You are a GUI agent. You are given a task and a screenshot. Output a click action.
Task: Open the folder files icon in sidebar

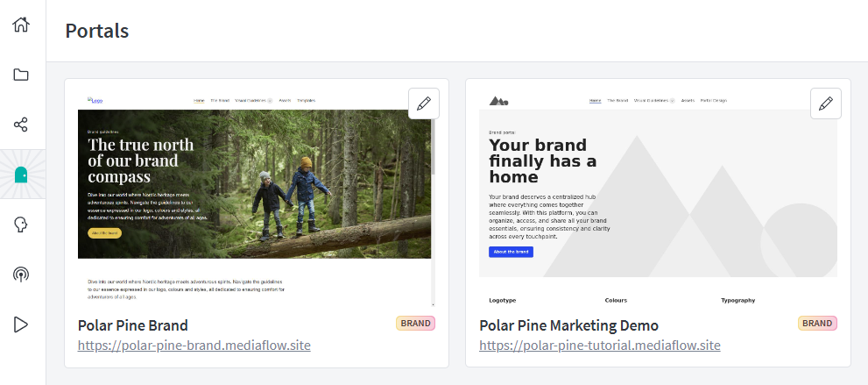tap(21, 75)
